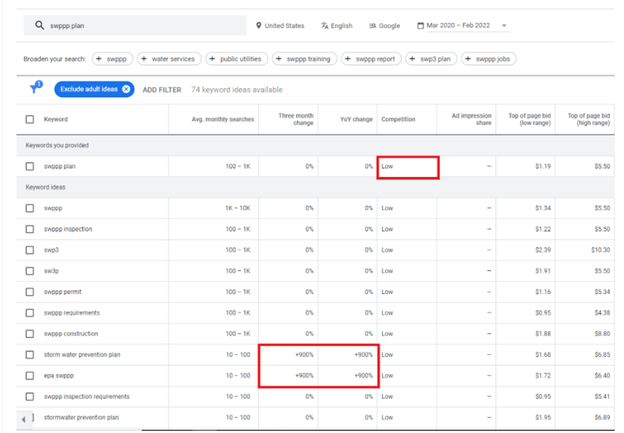Remove the Exclude adult ideas filter chip

126,89
